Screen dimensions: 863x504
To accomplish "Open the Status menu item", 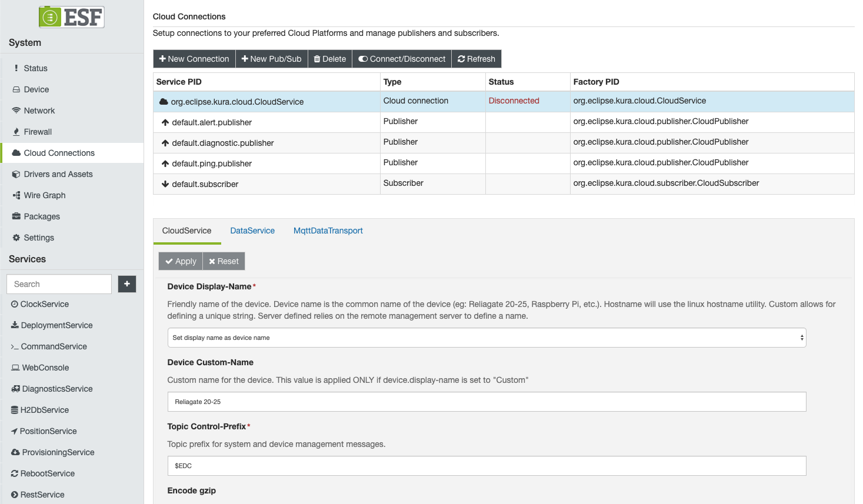I will [72, 68].
